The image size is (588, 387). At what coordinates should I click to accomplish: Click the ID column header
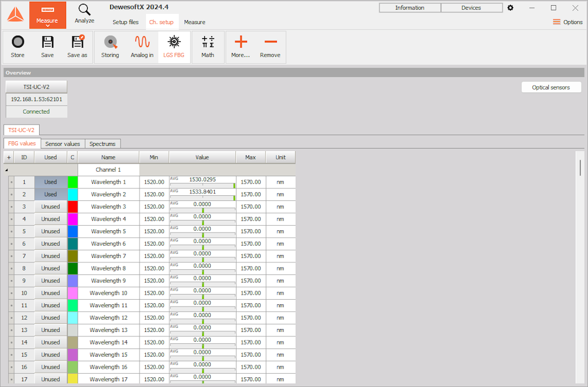(24, 157)
